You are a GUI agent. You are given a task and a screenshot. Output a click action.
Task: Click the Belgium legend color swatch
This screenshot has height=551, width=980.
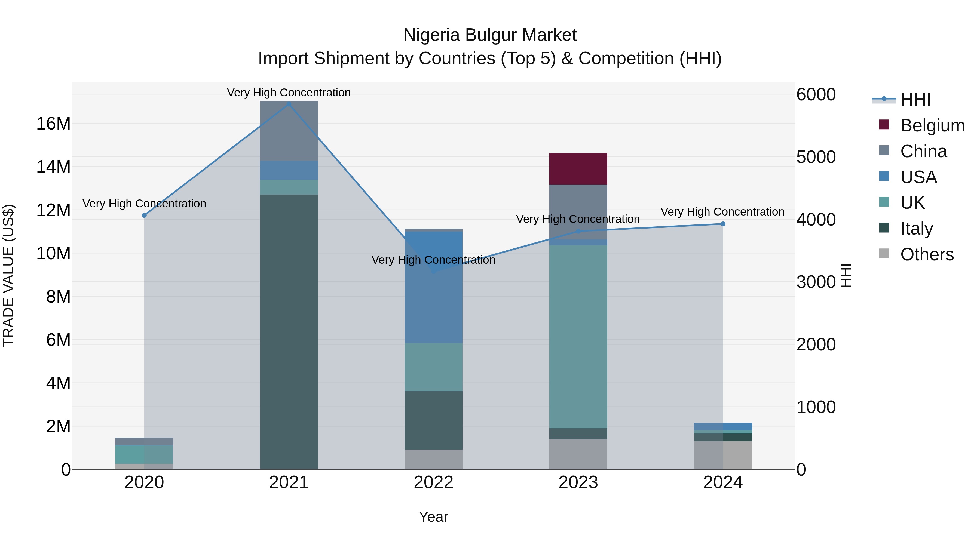point(884,124)
